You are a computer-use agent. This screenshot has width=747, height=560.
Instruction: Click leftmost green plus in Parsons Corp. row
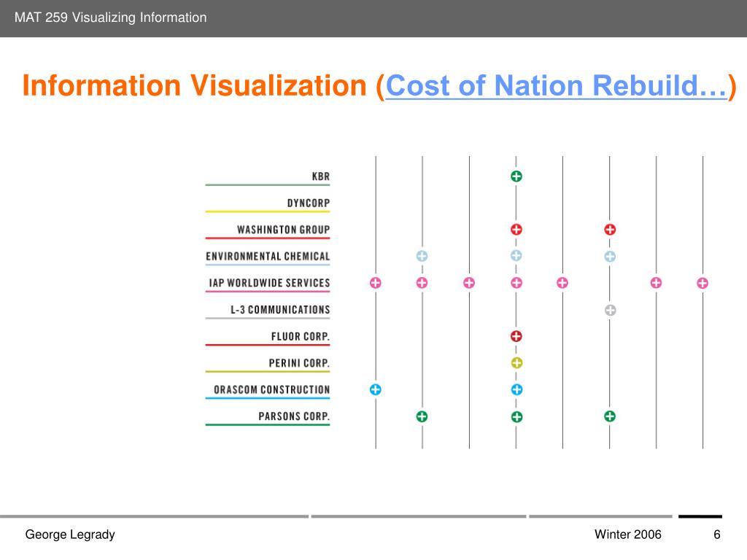click(422, 416)
